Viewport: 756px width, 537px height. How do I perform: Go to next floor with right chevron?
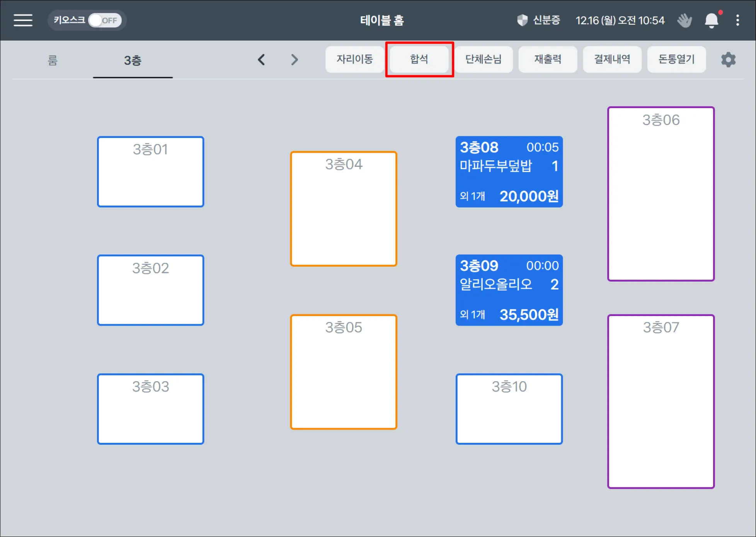(x=295, y=59)
